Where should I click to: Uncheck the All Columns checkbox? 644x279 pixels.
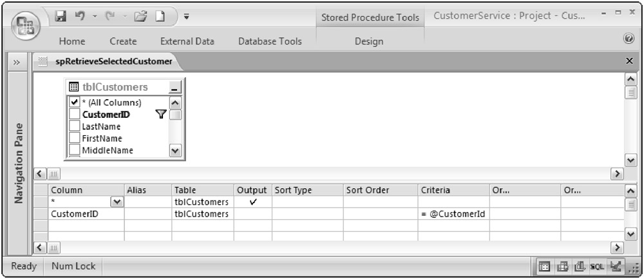click(x=75, y=102)
